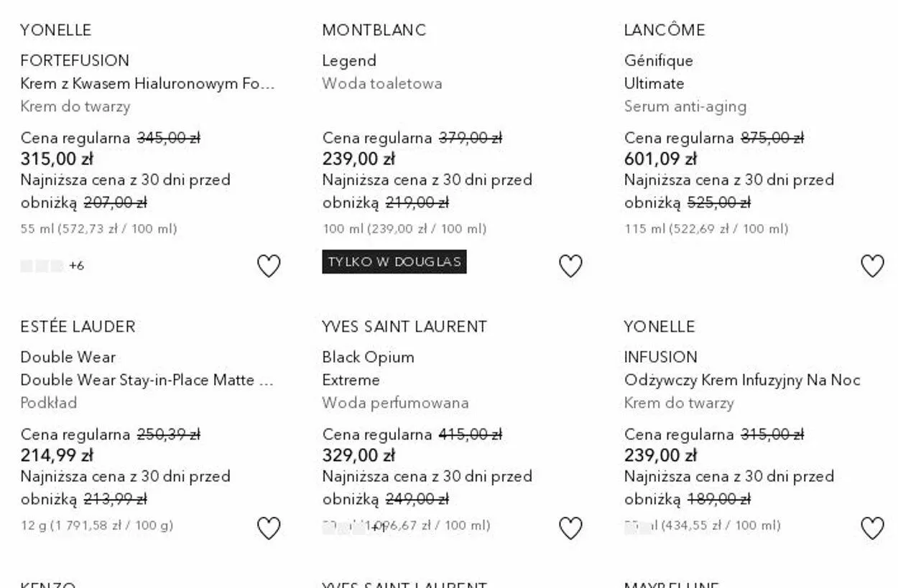Select the YVES SAINT LAURENT Black Opium brand heading
Viewport: 898px width, 588px height.
tap(404, 327)
